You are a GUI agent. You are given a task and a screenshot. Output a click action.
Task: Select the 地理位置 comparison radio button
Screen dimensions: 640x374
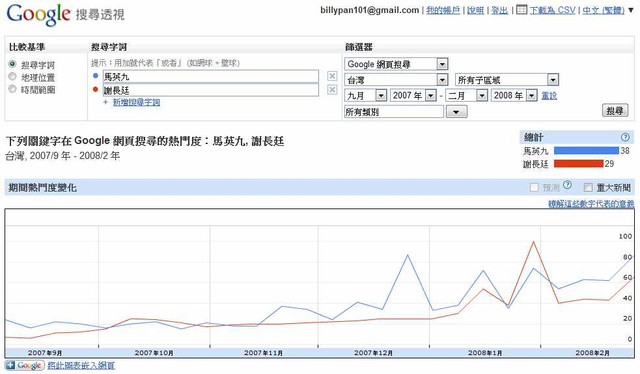(13, 76)
